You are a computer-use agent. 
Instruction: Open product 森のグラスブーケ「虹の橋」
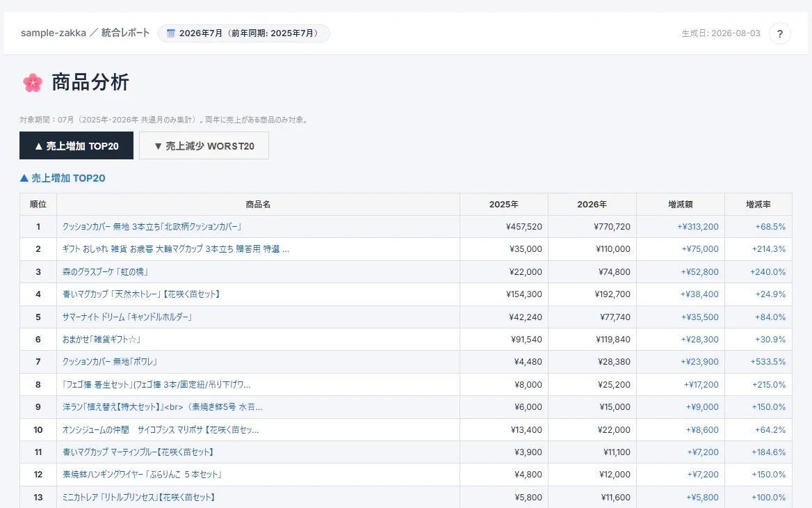click(x=106, y=271)
